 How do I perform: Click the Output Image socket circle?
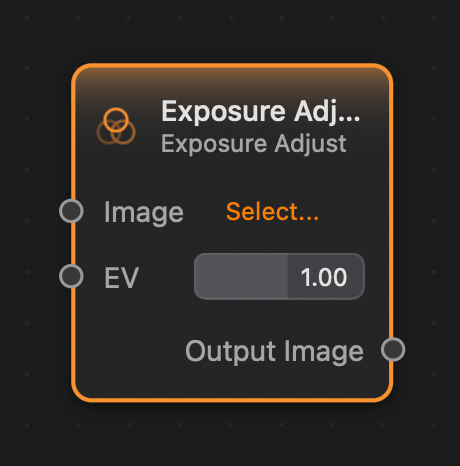click(393, 349)
